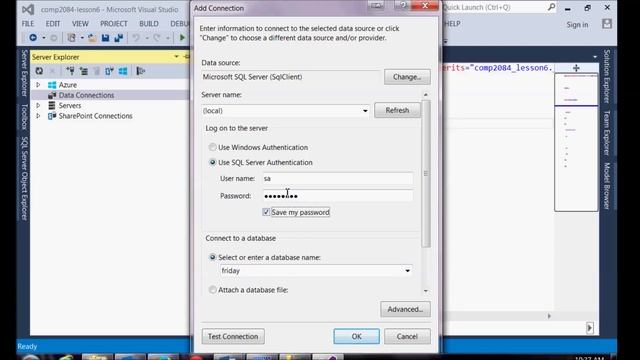Click the Undo toolbar icon
This screenshot has width=640, height=360.
coord(136,38)
